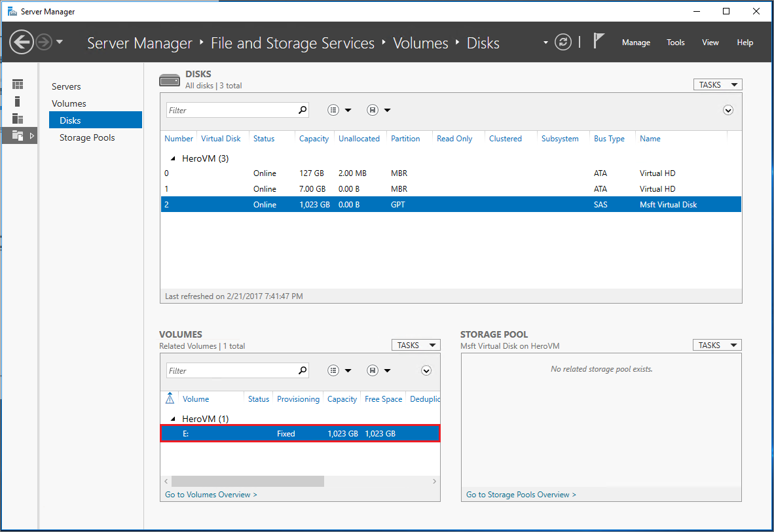Viewport: 774px width, 532px height.
Task: Select Volumes in navigation pane
Action: 69,103
